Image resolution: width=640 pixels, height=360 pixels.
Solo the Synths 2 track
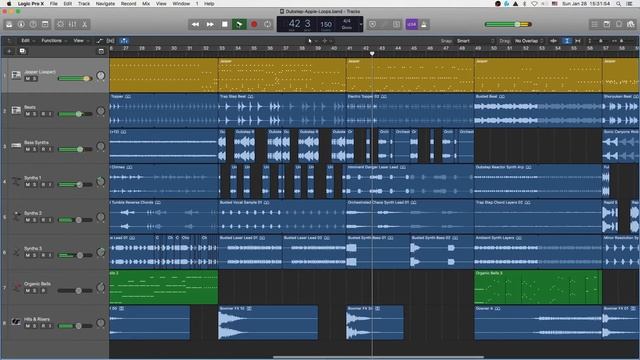(x=34, y=220)
